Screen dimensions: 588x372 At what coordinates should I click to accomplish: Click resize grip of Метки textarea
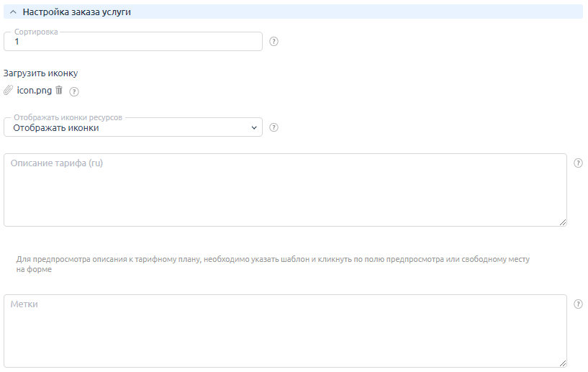(x=563, y=363)
